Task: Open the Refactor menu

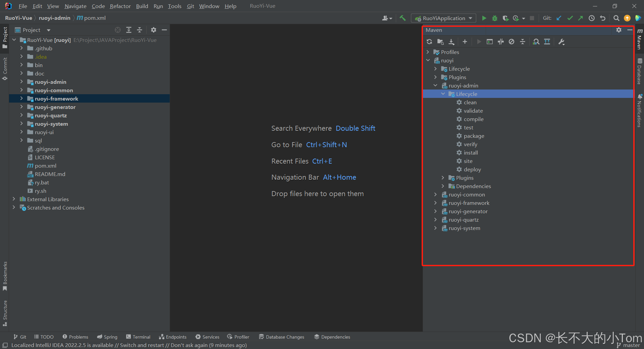Action: point(120,6)
